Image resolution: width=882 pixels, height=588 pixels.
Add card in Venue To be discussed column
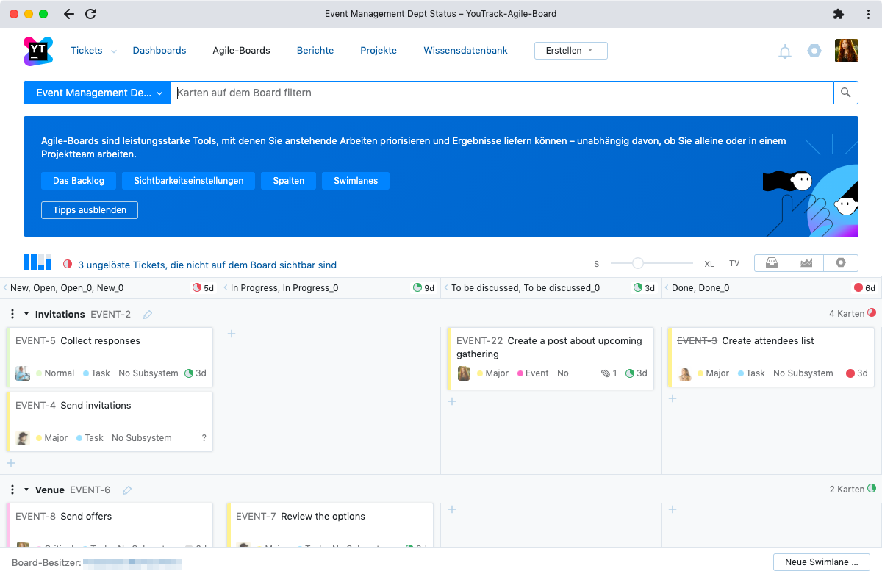tap(452, 509)
